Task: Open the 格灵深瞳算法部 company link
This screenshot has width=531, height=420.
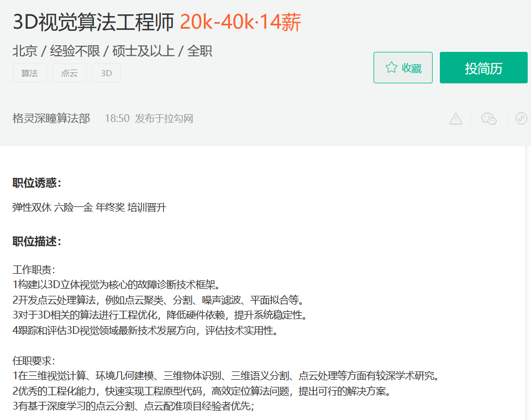Action: [51, 118]
